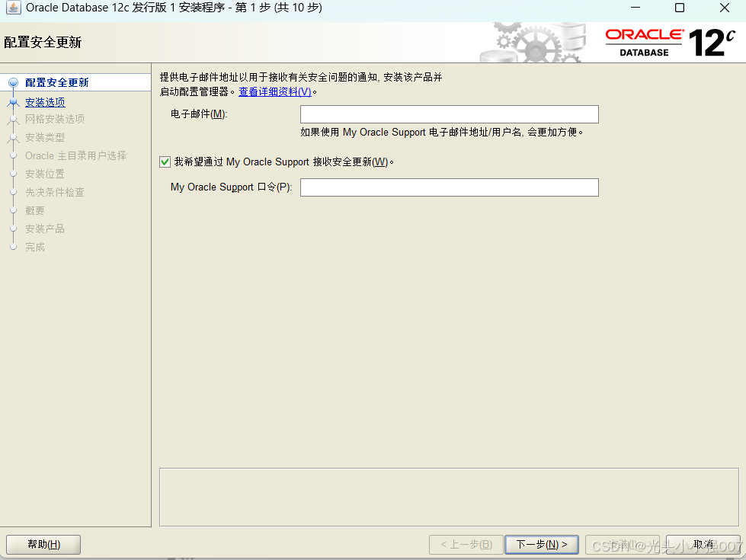Screen dimensions: 746x560
Task: Cancel the installer with 取消
Action: pos(703,544)
